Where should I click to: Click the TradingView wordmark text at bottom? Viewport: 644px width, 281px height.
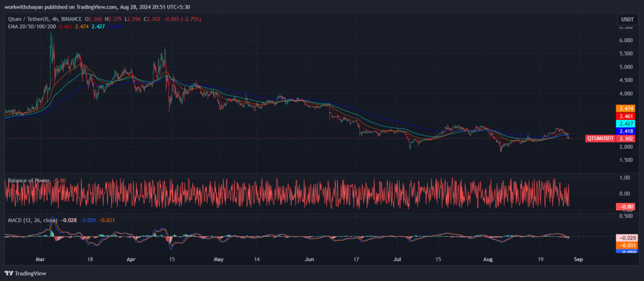coord(31,273)
